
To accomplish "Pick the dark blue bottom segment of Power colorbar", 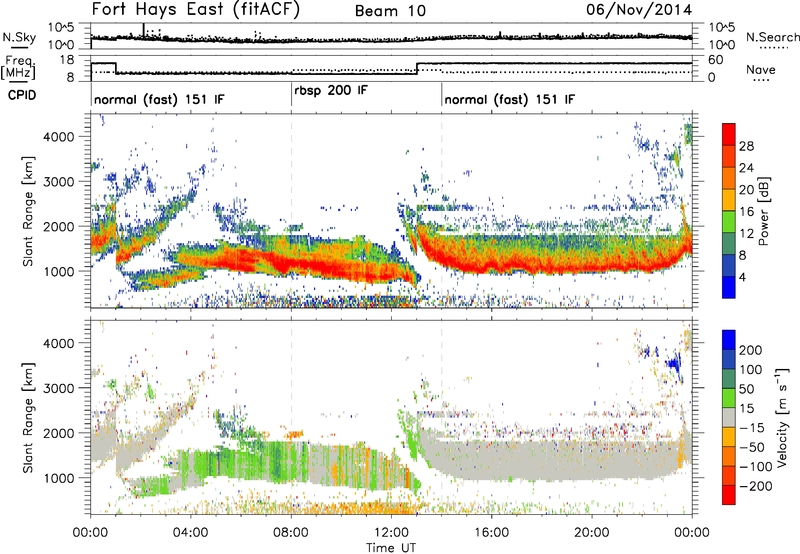I will click(x=729, y=287).
